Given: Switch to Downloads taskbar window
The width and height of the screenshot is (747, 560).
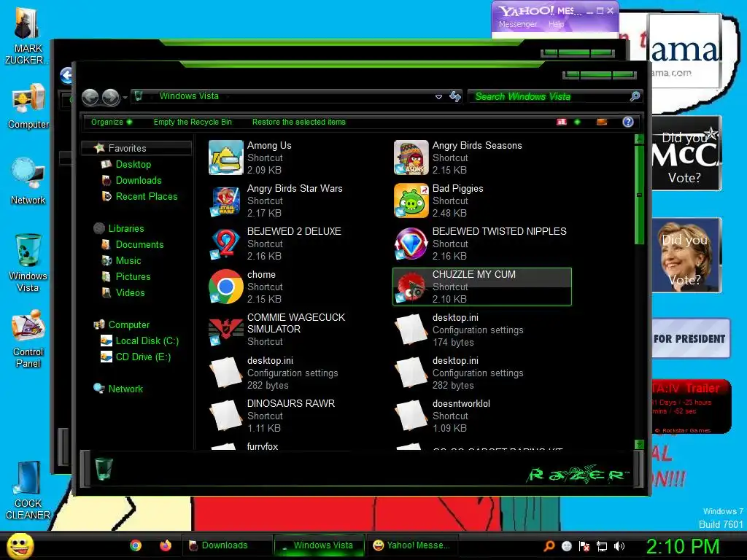Looking at the screenshot, I should tap(227, 545).
